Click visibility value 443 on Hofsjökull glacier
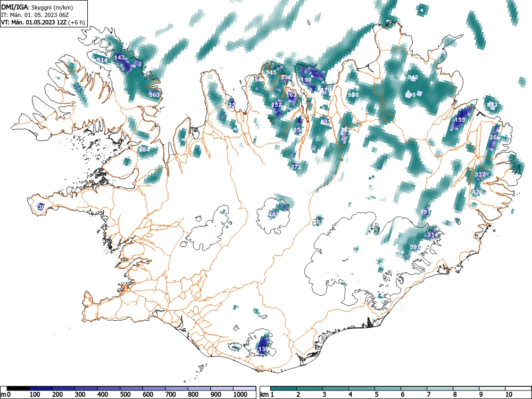Image resolution: width=532 pixels, height=399 pixels. pos(273,214)
